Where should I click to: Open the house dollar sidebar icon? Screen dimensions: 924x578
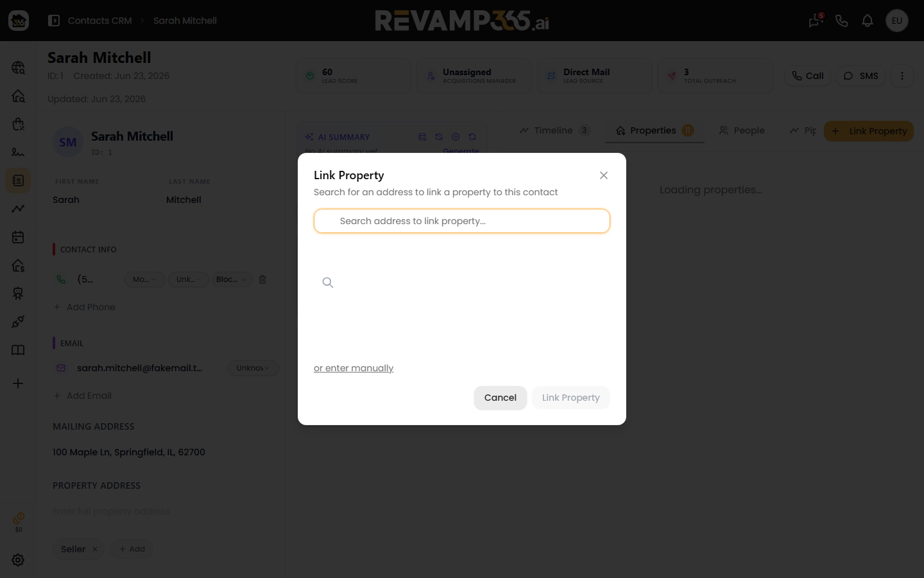(18, 265)
